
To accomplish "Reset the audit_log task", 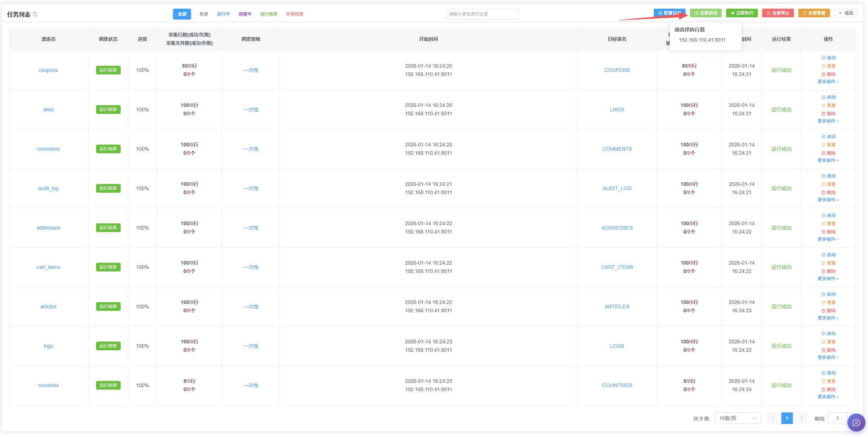I will (x=828, y=184).
